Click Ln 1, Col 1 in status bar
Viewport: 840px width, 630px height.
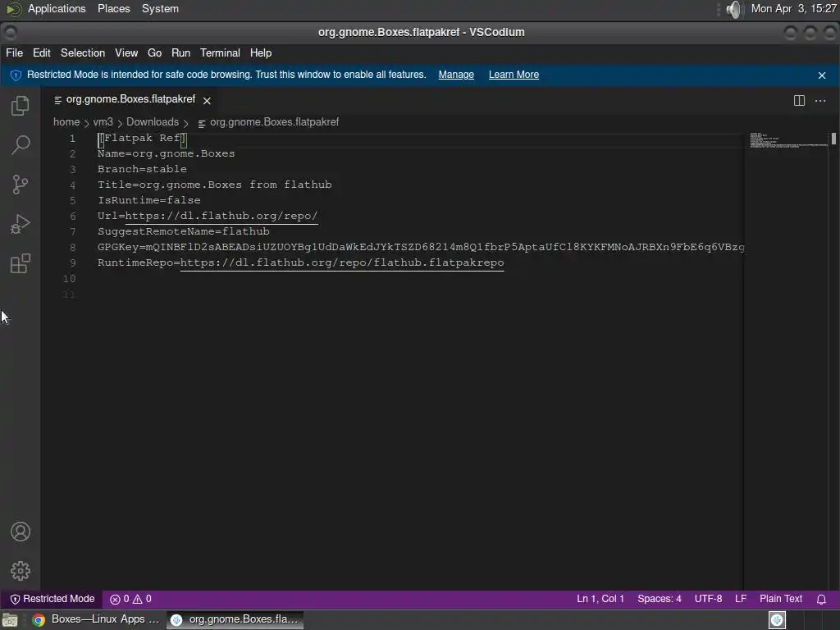(600, 599)
